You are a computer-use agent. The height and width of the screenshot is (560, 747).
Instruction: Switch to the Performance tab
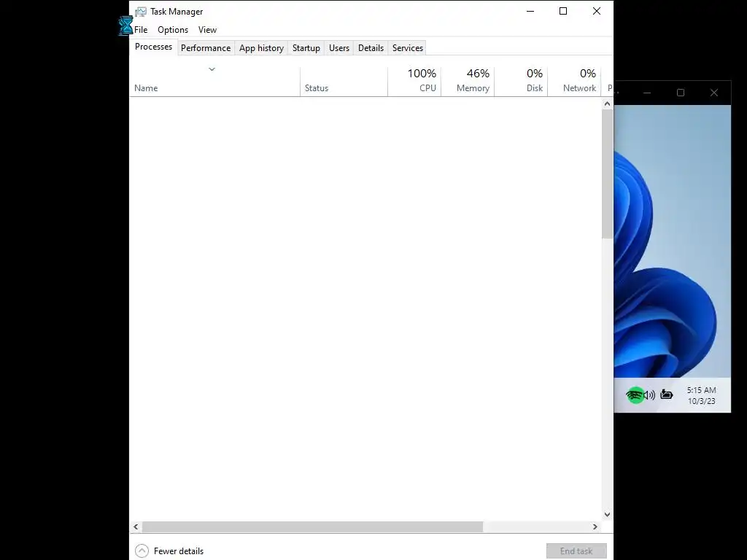tap(206, 48)
